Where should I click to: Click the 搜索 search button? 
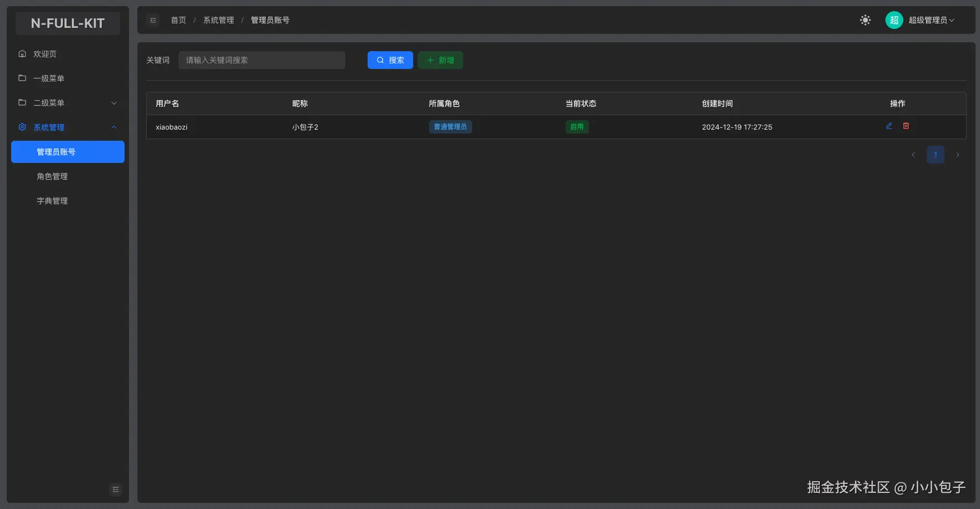[390, 60]
